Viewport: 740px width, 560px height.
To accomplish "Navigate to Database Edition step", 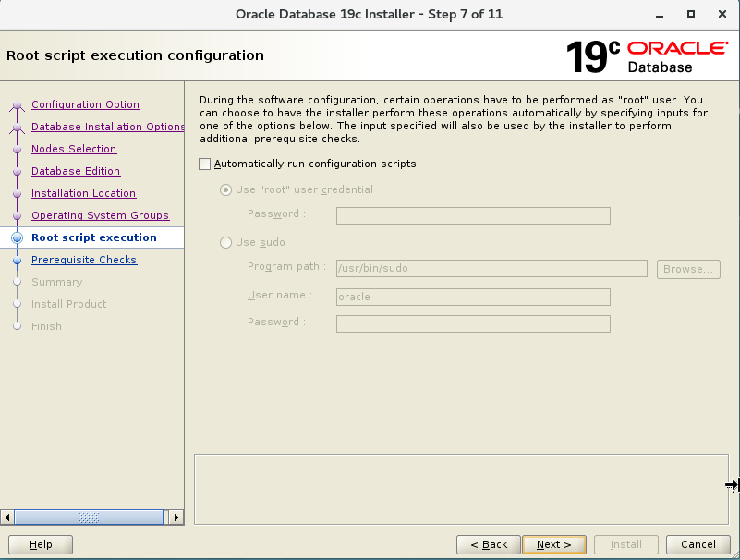I will click(76, 172).
